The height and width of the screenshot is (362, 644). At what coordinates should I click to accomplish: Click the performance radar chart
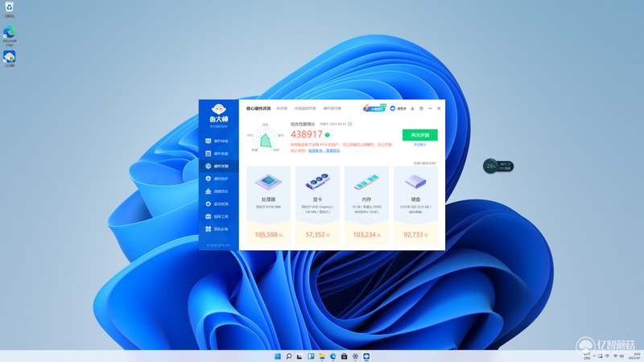pos(266,138)
